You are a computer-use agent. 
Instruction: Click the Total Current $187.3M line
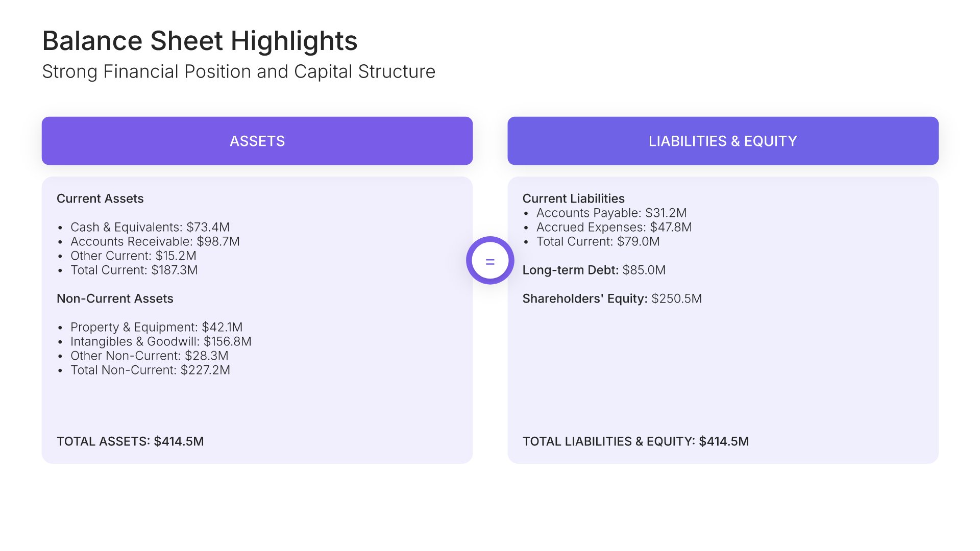point(134,270)
